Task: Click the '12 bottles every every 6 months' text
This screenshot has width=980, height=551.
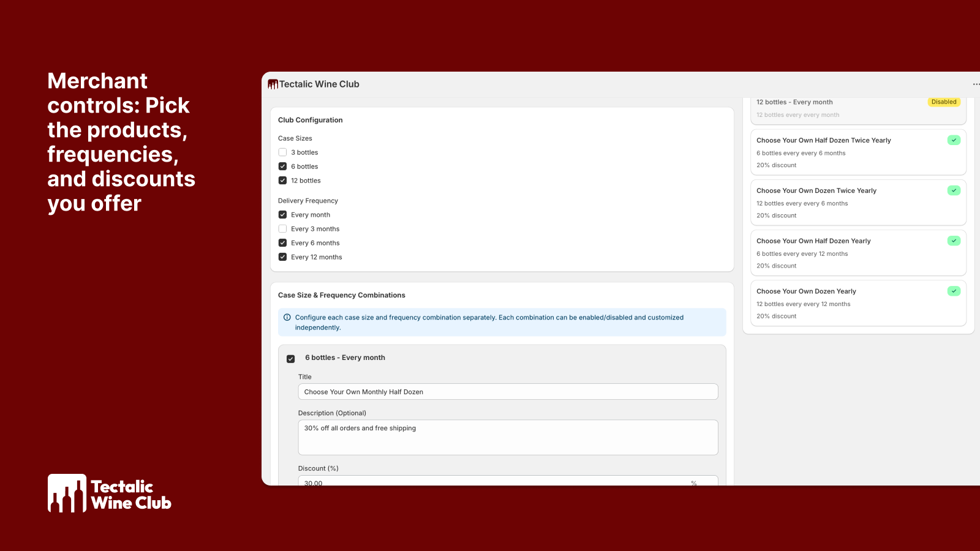Action: pyautogui.click(x=802, y=203)
